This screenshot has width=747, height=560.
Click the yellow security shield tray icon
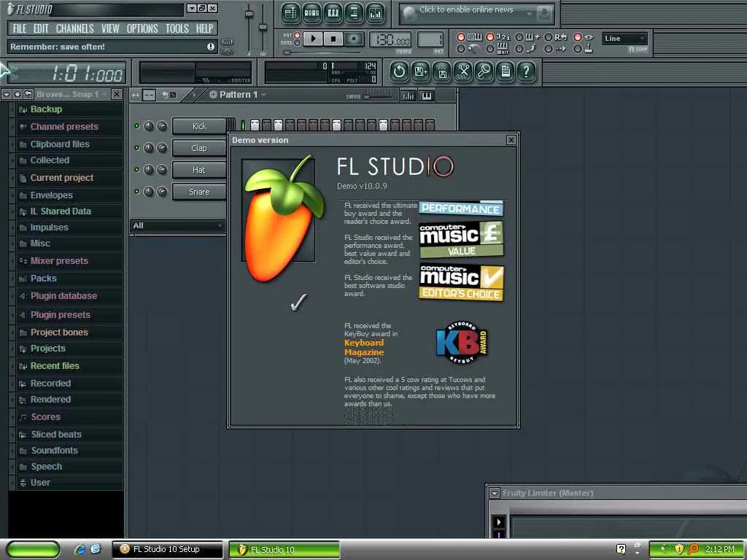tap(679, 549)
